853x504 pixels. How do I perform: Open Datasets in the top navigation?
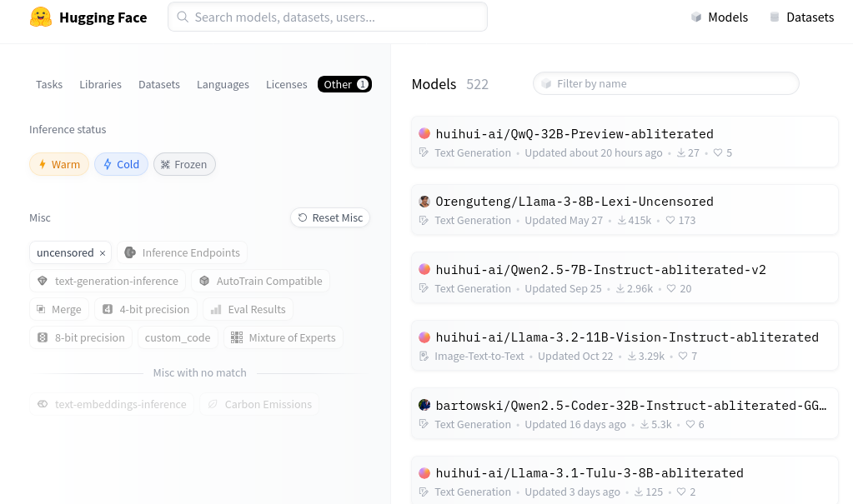click(801, 17)
